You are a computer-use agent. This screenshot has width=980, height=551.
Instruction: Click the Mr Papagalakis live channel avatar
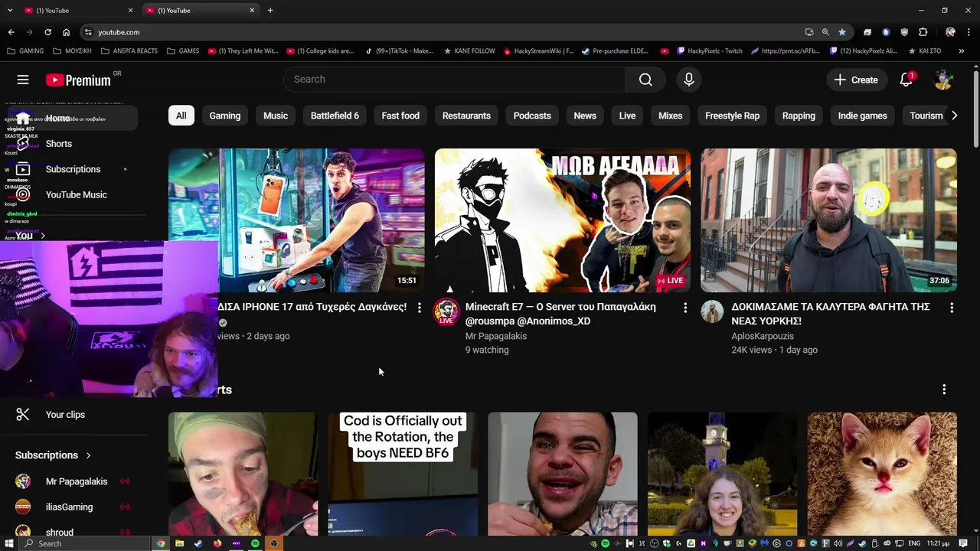(x=446, y=312)
